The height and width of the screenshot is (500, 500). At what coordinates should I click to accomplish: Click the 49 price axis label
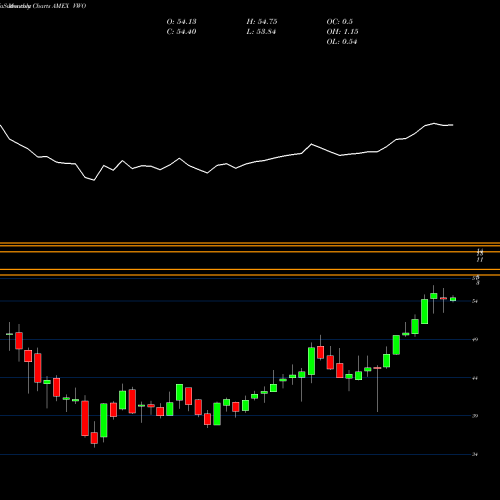[x=475, y=340]
